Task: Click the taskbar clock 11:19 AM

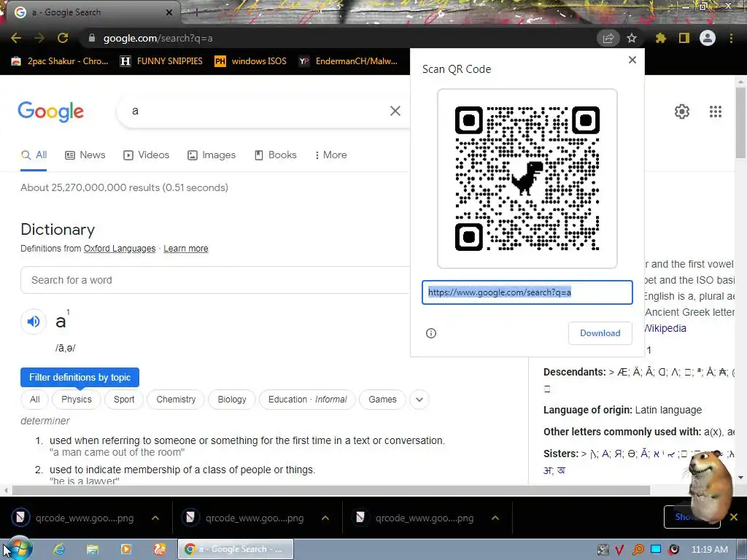Action: coord(709,550)
